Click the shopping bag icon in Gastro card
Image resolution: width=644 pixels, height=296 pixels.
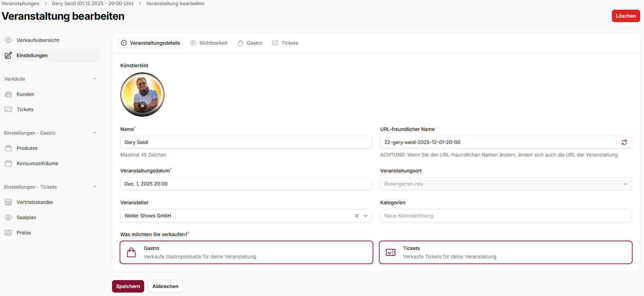point(131,252)
